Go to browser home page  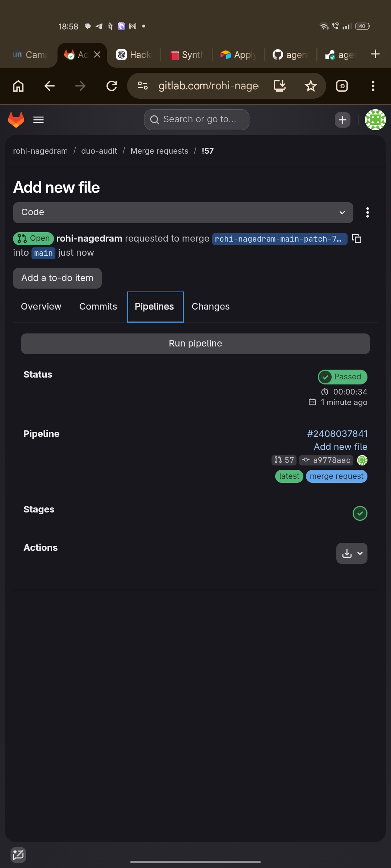(x=18, y=86)
